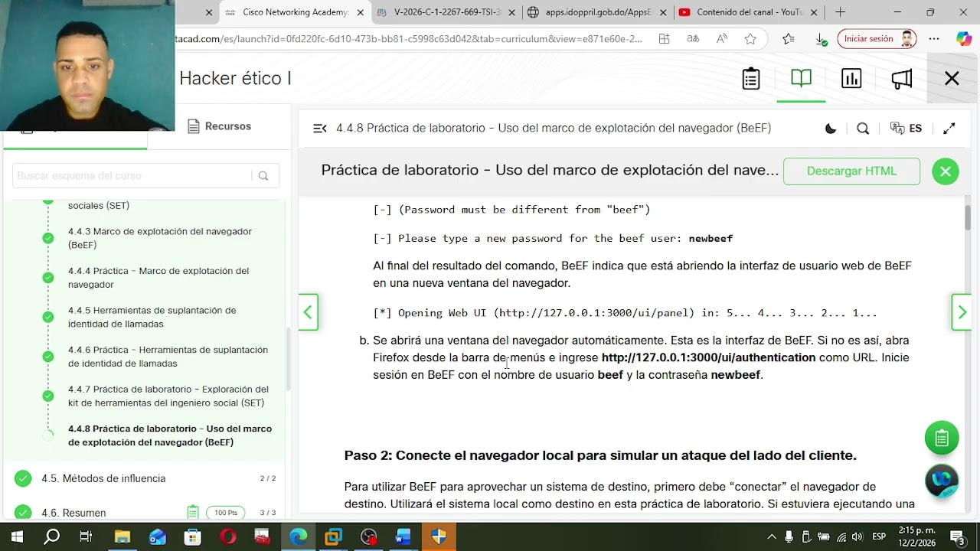Switch to Cisco Networking Academy tab
This screenshot has width=980, height=551.
[x=295, y=12]
